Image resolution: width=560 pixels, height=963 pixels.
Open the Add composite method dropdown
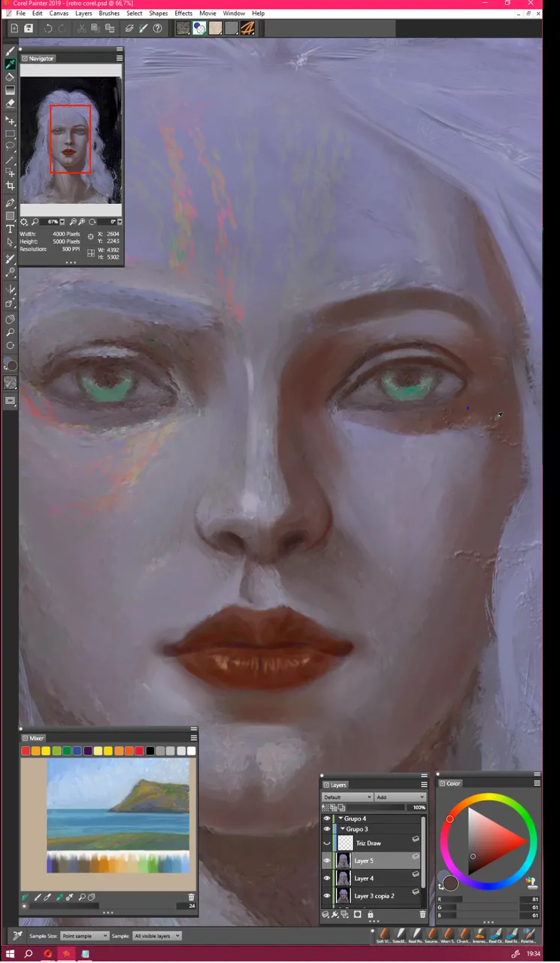[x=400, y=797]
